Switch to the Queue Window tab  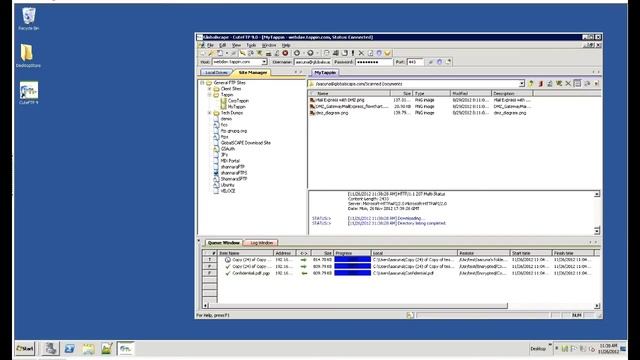point(223,242)
